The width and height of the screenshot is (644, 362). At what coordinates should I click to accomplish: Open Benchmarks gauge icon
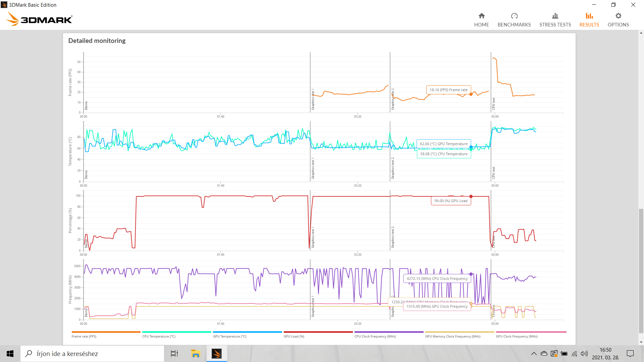point(514,16)
